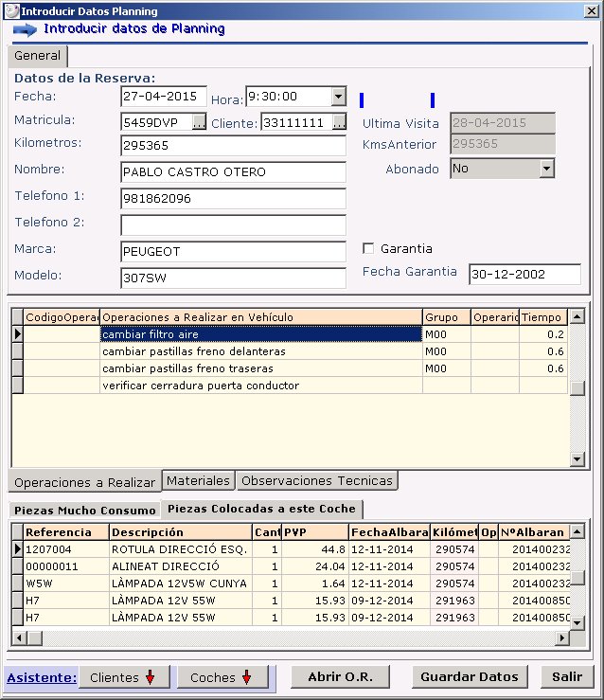Screen dimensions: 604x700
Task: Toggle the Garantia checkbox
Action: pyautogui.click(x=368, y=248)
